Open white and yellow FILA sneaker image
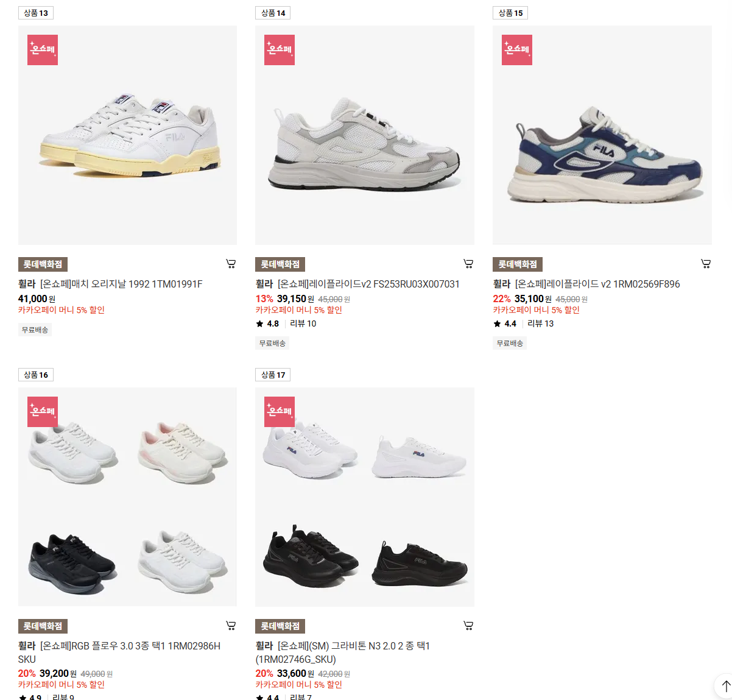 (x=127, y=135)
